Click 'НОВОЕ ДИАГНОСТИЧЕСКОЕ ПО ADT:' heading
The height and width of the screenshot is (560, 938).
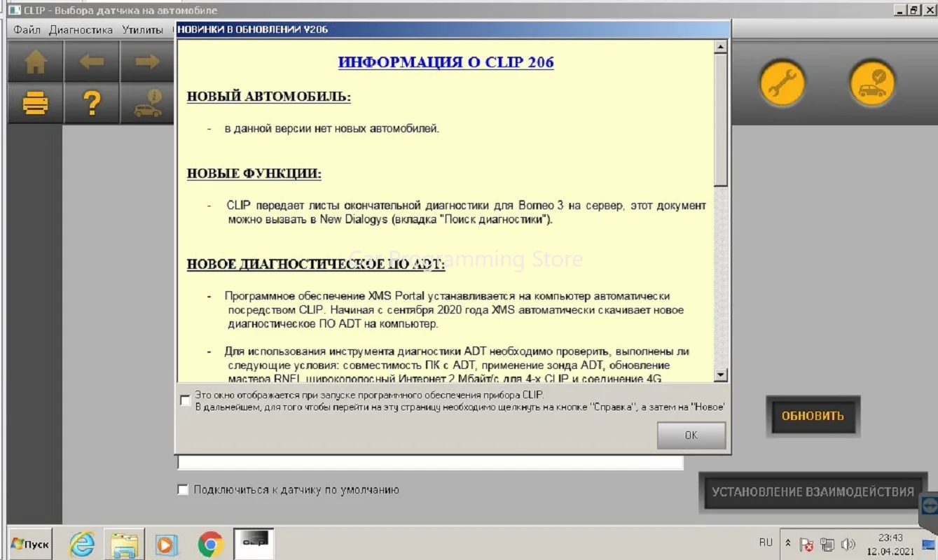coord(315,264)
